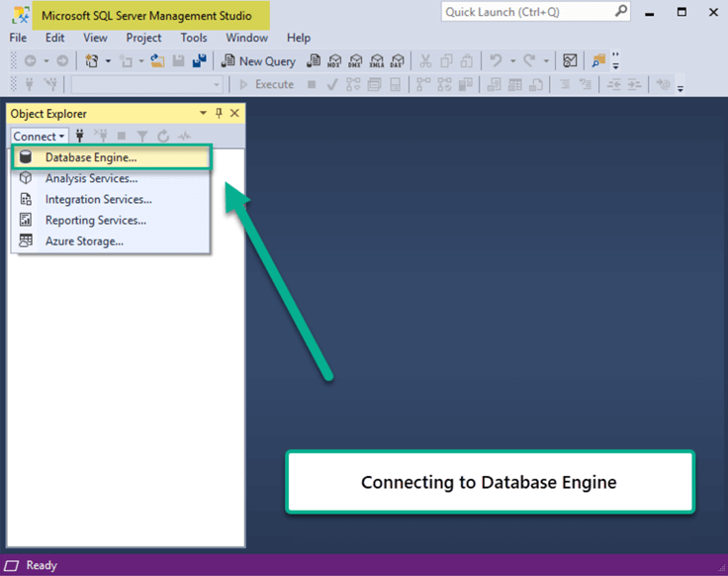728x576 pixels.
Task: Click the Add New Item icon
Action: [x=126, y=60]
